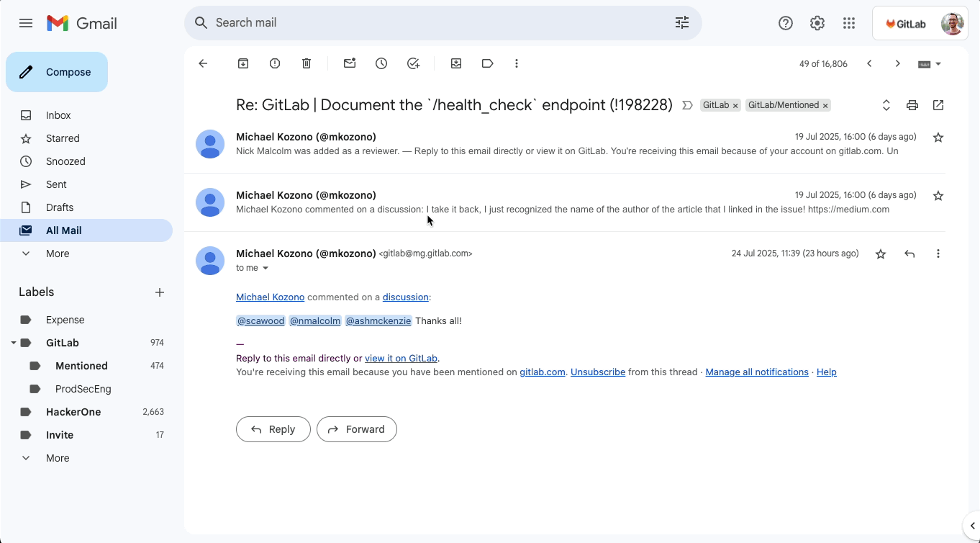Mark conversation as unread
Image resolution: width=980 pixels, height=543 pixels.
point(350,63)
